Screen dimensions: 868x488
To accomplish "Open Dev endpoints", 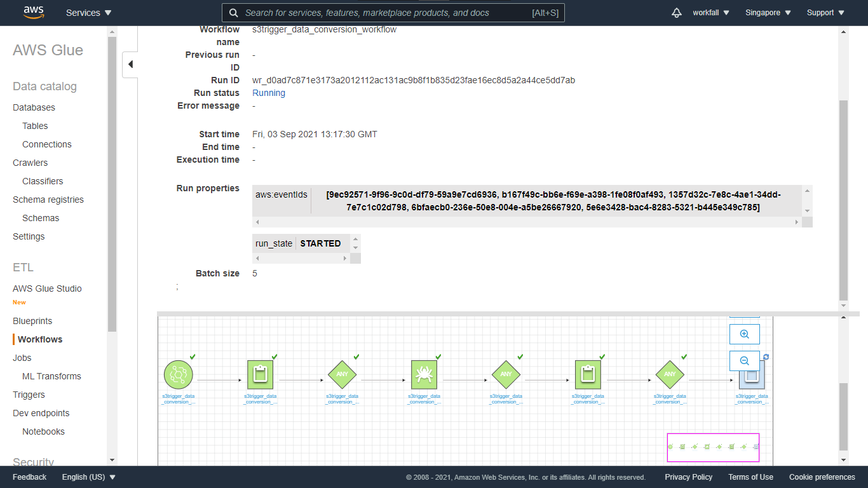I will click(x=41, y=413).
